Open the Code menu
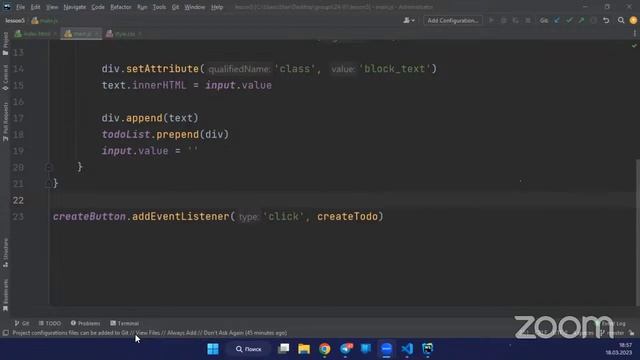Screen dimensions: 640x360 (x=98, y=7)
